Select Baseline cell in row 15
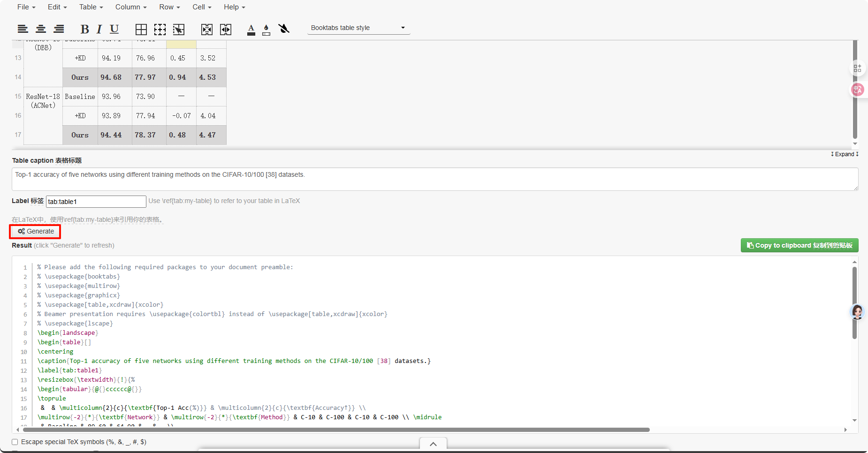The image size is (868, 453). click(80, 97)
